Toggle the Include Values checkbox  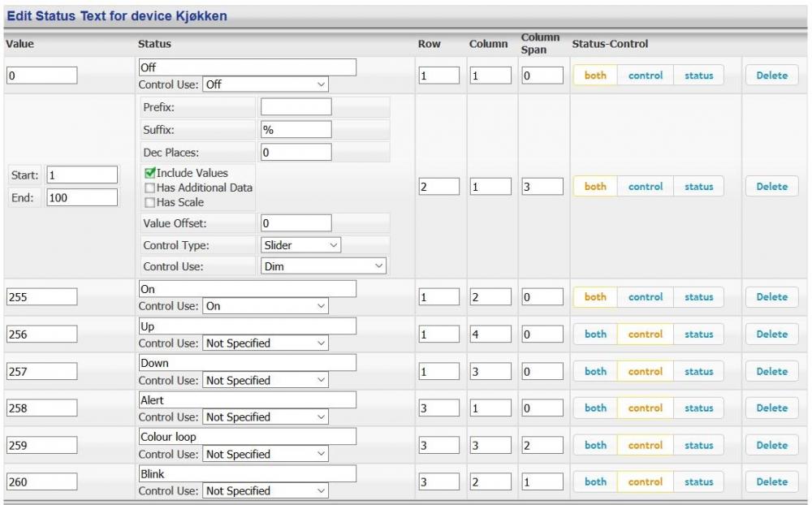149,173
